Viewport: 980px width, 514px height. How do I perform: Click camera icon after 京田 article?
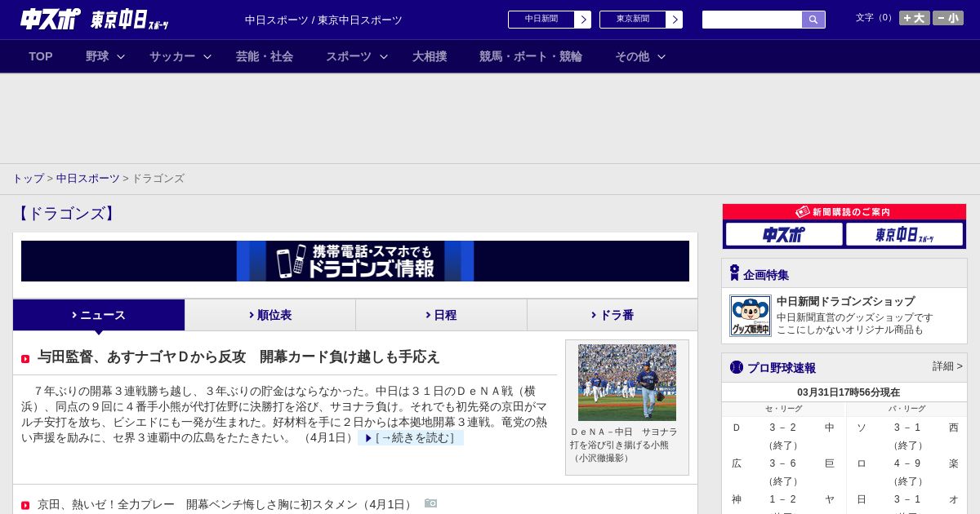(431, 503)
